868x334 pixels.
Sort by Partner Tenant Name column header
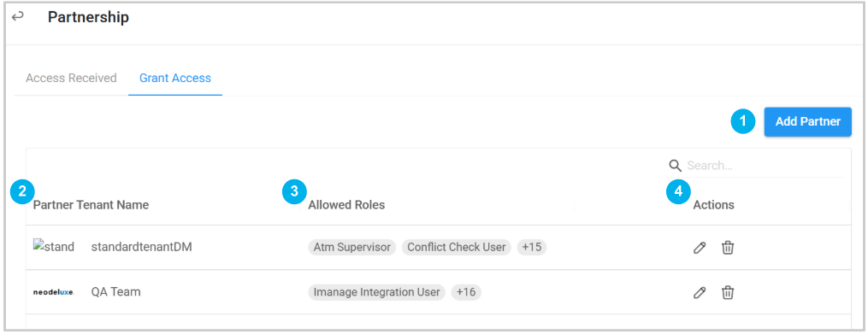pos(91,205)
